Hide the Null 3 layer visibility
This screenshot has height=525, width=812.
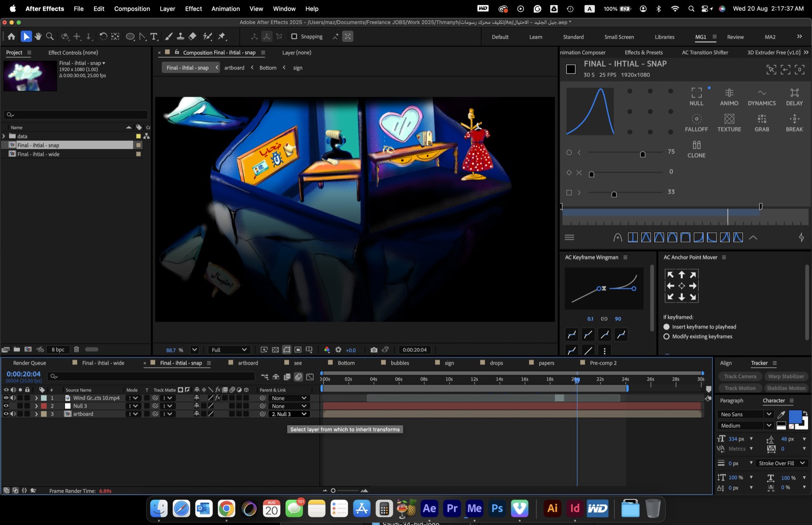point(6,406)
